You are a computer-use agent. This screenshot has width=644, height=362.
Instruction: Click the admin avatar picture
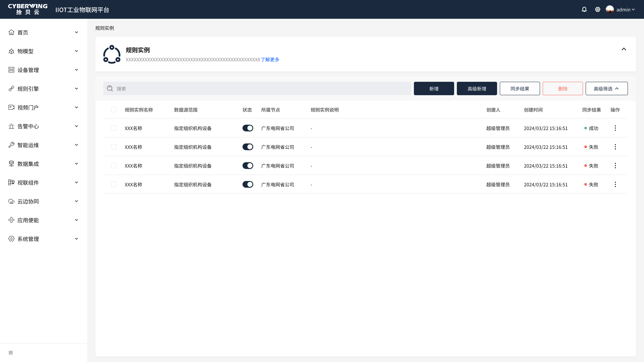click(609, 10)
